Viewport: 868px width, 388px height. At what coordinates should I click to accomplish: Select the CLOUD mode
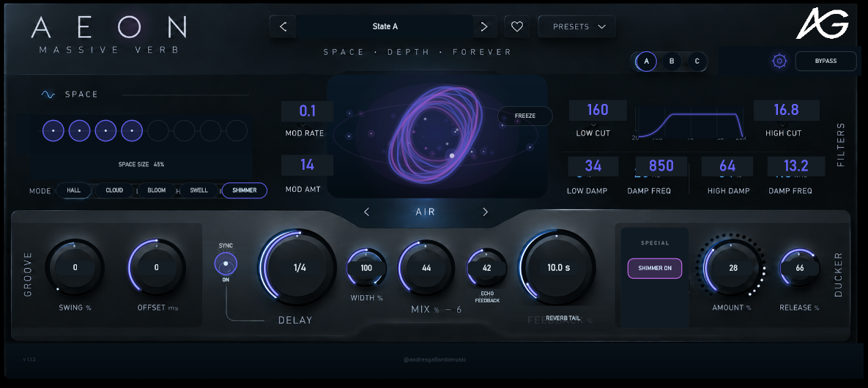click(x=114, y=190)
